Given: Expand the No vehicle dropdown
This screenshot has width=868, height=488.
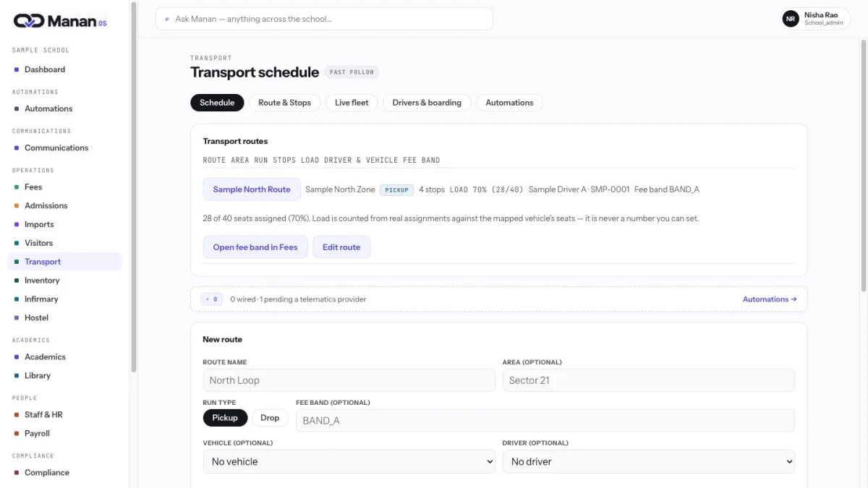Looking at the screenshot, I should [349, 461].
